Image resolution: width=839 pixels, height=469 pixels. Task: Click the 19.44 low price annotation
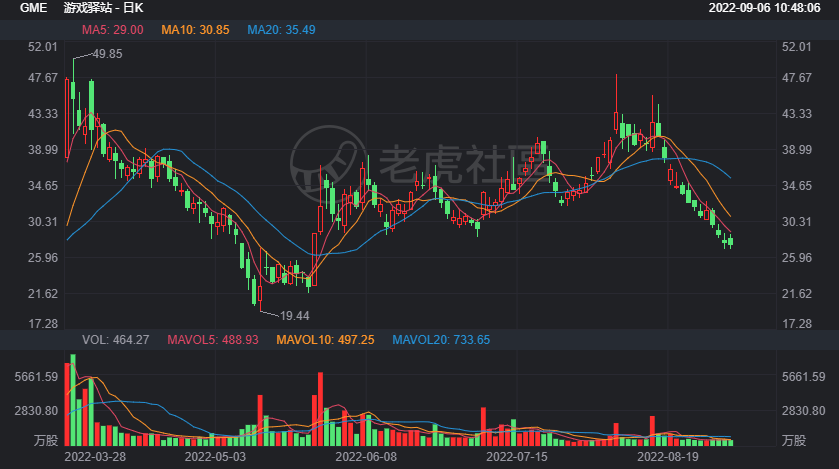[294, 316]
